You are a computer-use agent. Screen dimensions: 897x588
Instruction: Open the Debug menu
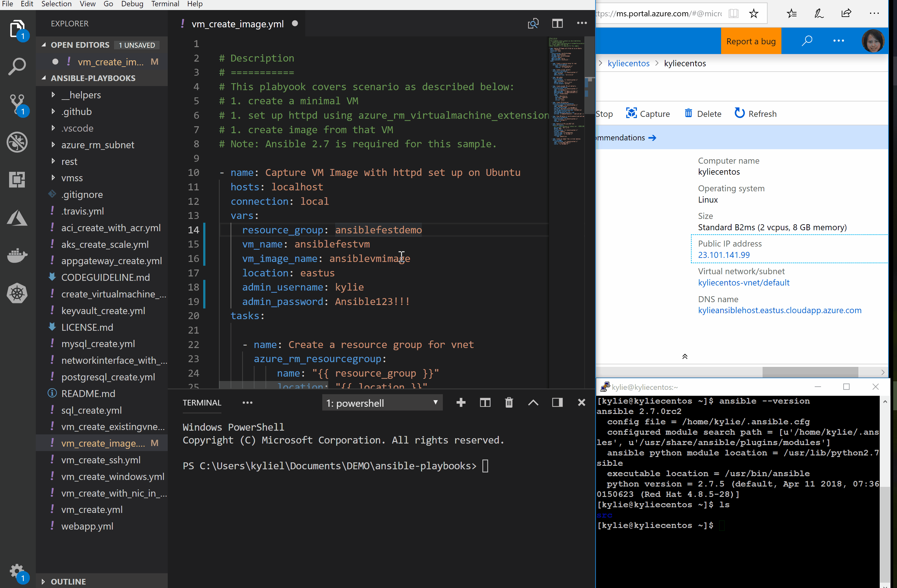132,4
